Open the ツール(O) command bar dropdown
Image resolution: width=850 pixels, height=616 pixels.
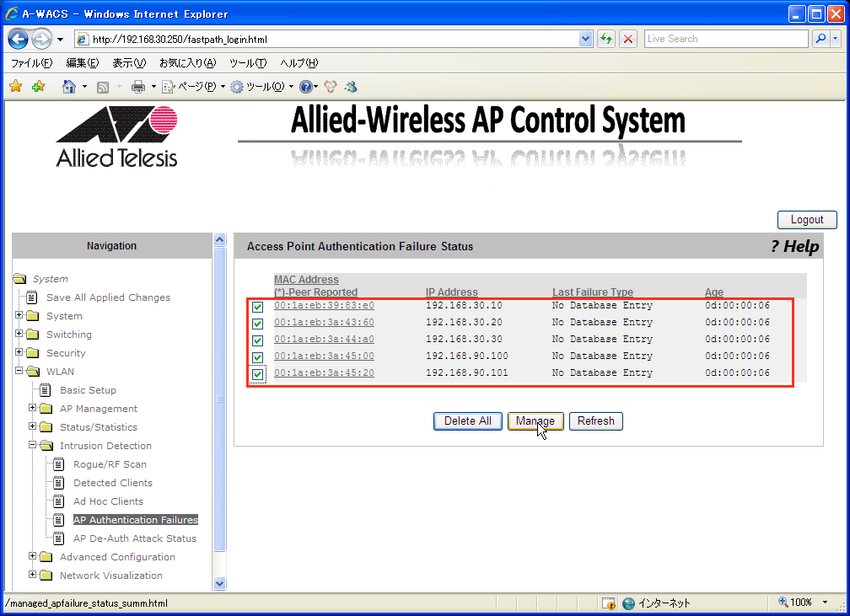[261, 87]
